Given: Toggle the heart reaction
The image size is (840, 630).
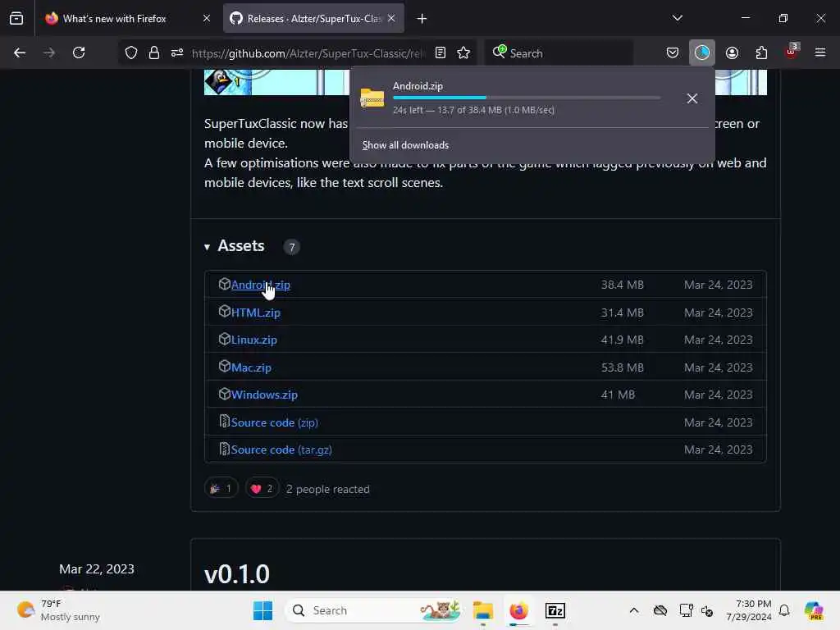Looking at the screenshot, I should click(x=262, y=488).
